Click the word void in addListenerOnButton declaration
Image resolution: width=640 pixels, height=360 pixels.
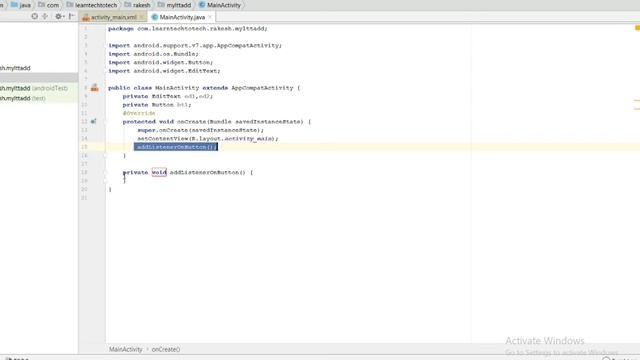click(x=159, y=172)
